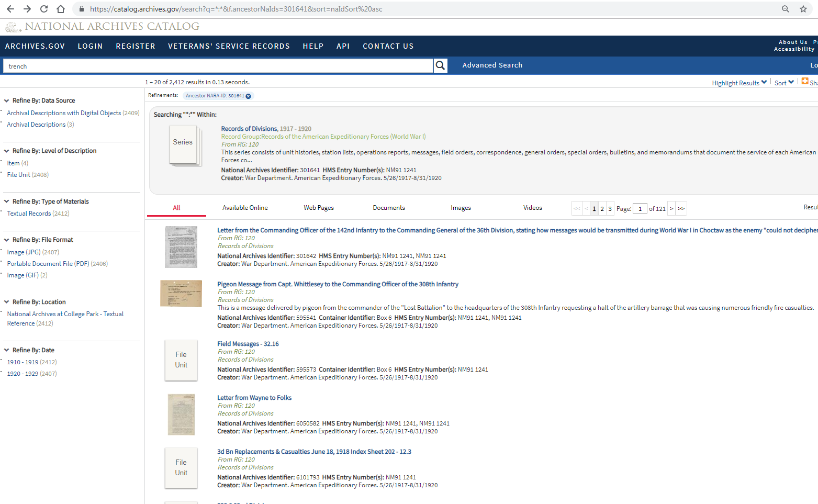Go back with the browser back arrow
Screen dimensions: 818x504
[x=10, y=9]
